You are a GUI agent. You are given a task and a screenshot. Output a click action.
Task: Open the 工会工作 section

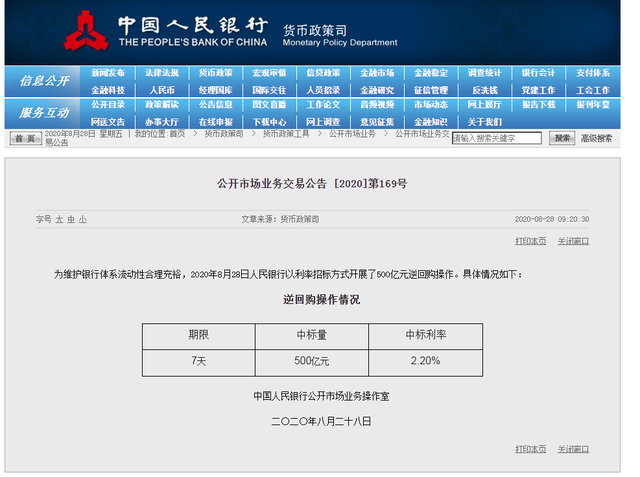click(593, 90)
